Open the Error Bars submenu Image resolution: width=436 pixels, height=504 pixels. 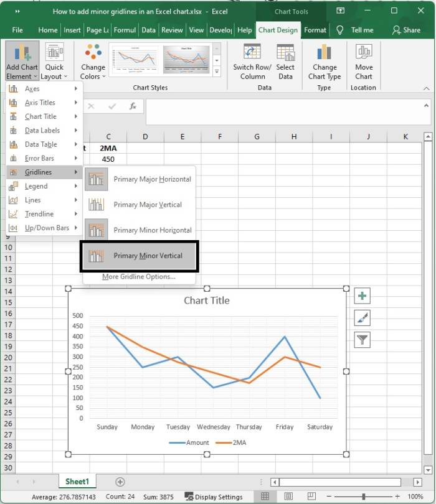[43, 158]
